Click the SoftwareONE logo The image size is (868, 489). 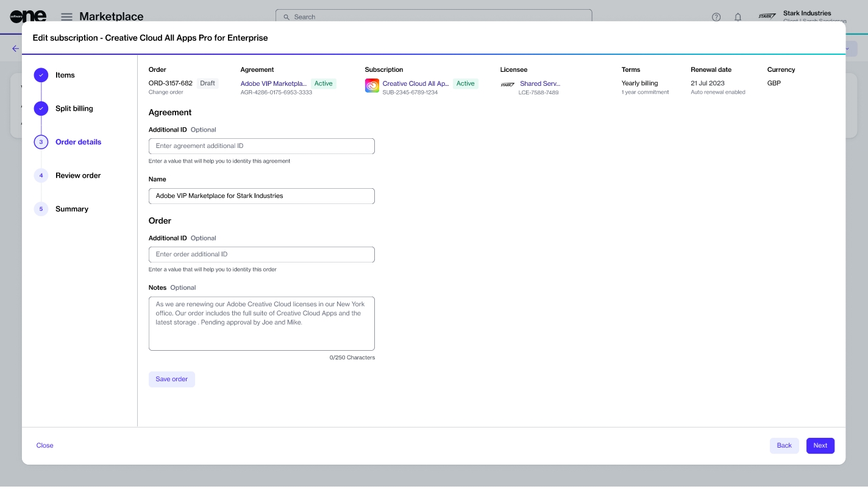pyautogui.click(x=28, y=16)
